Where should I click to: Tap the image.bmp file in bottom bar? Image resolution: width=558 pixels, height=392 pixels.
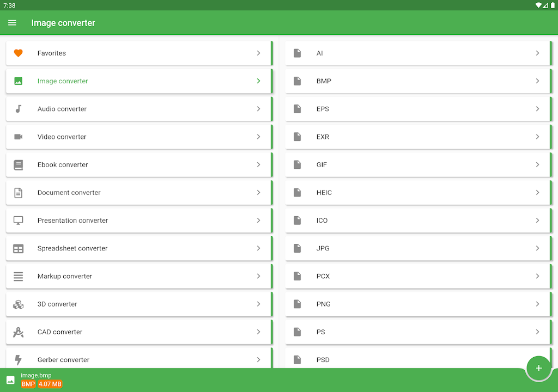[x=36, y=375]
